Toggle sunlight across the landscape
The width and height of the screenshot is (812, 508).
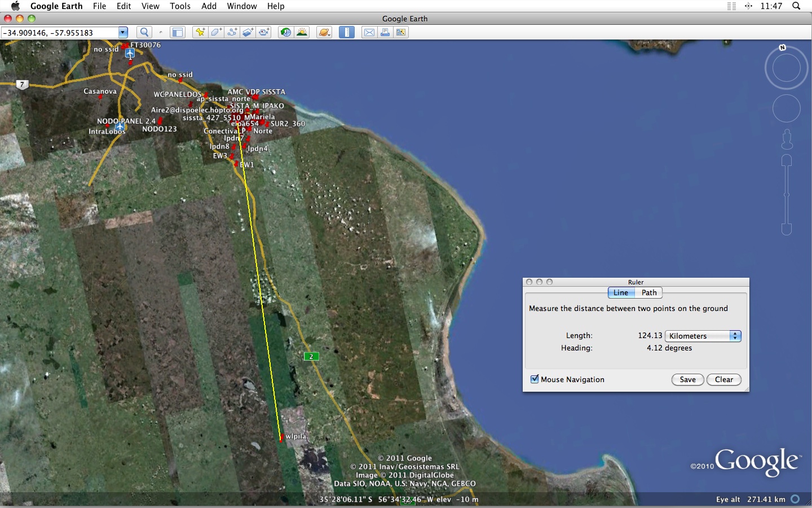click(302, 32)
